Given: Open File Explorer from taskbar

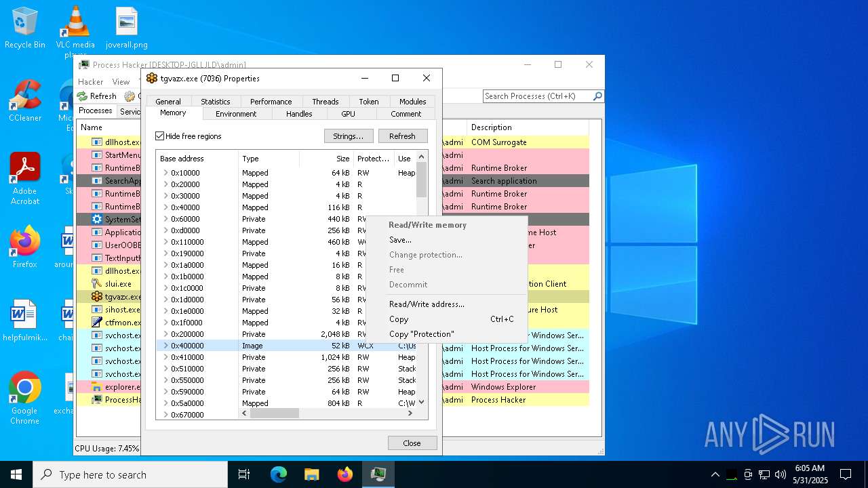Looking at the screenshot, I should (312, 474).
